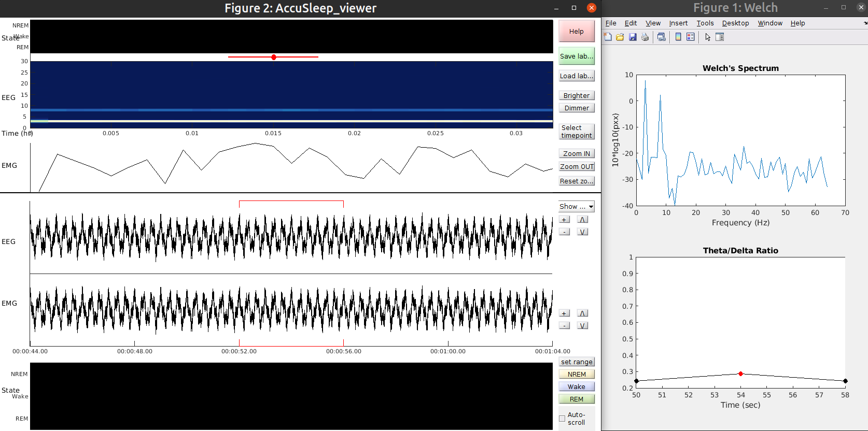Click the red dot on Theta/Delta plot
Image resolution: width=868 pixels, height=431 pixels.
pyautogui.click(x=740, y=373)
